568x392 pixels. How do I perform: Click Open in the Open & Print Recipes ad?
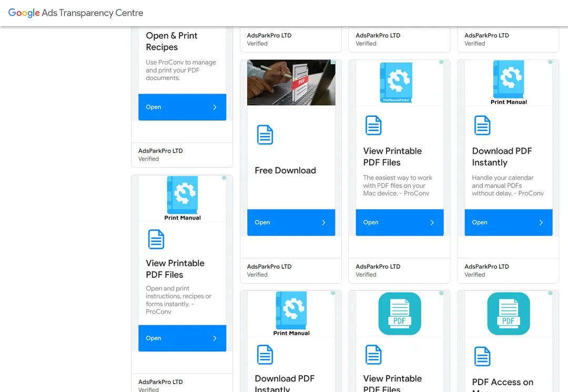coord(182,107)
